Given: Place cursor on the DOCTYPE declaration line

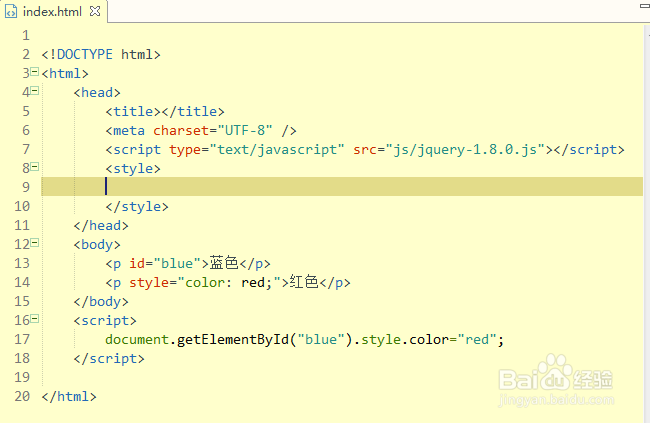Looking at the screenshot, I should pyautogui.click(x=100, y=54).
